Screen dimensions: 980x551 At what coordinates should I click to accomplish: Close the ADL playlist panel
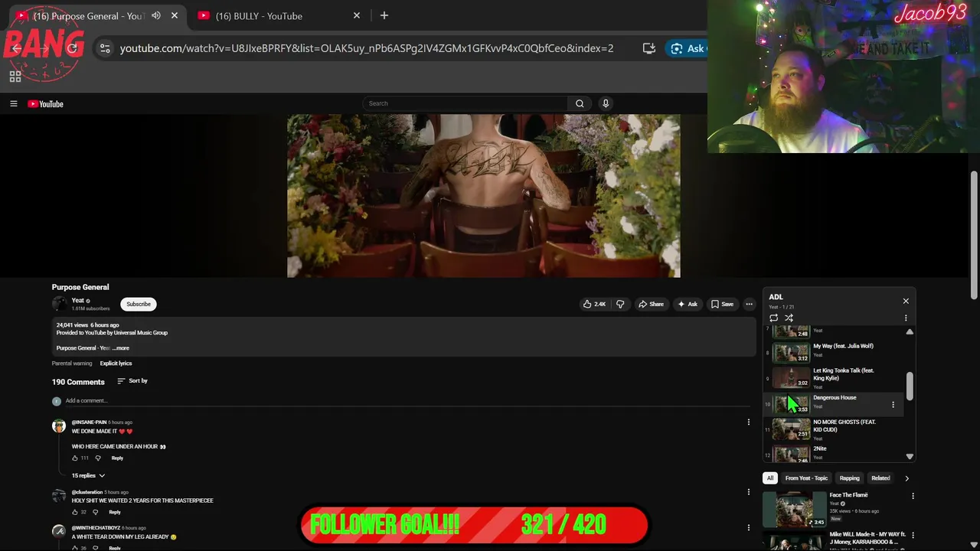pos(906,301)
